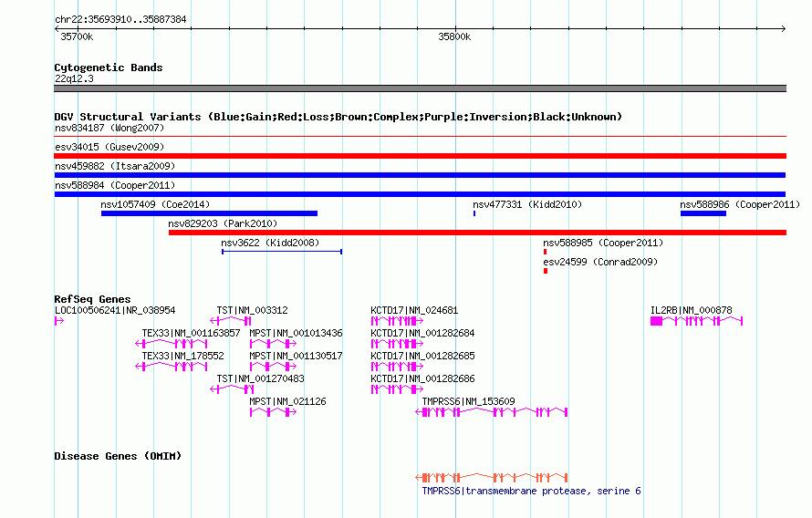Click the esv34015 (Gusev2009) label
Viewport: 812px width, 518px height.
109,147
